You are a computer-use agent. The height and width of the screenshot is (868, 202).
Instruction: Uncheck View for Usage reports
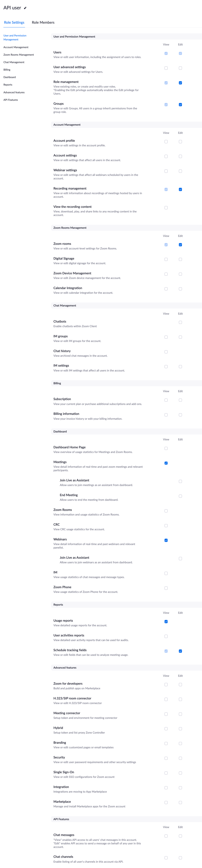coord(166,622)
